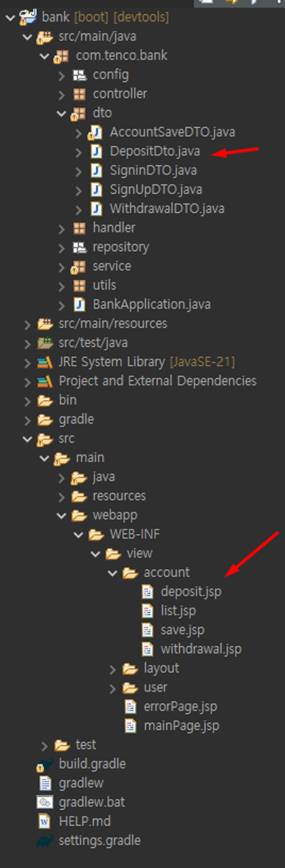Click the HELP.md file icon
This screenshot has width=285, height=868.
tap(45, 822)
